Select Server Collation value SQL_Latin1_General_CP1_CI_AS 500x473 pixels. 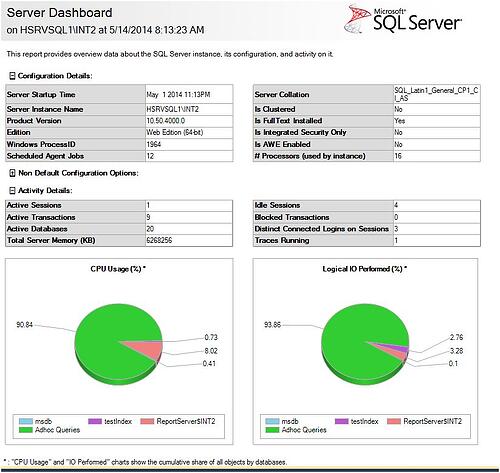pyautogui.click(x=436, y=94)
